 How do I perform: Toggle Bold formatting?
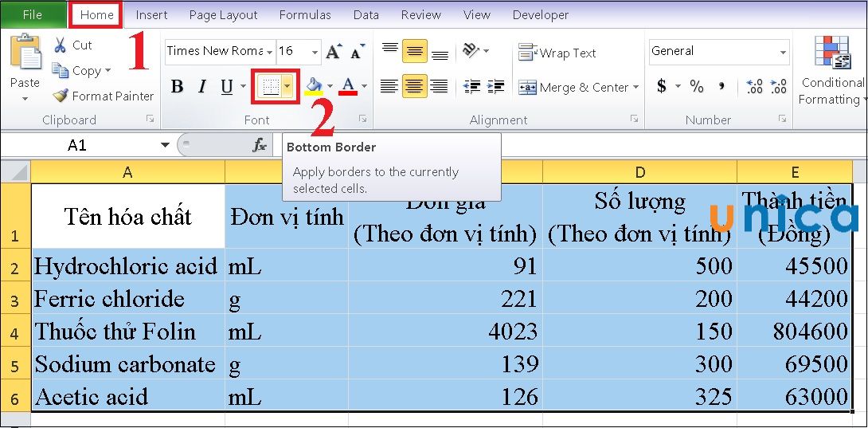[x=178, y=87]
